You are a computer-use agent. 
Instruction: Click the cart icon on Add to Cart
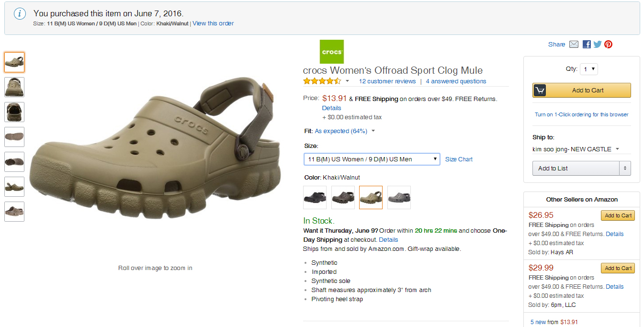point(540,90)
